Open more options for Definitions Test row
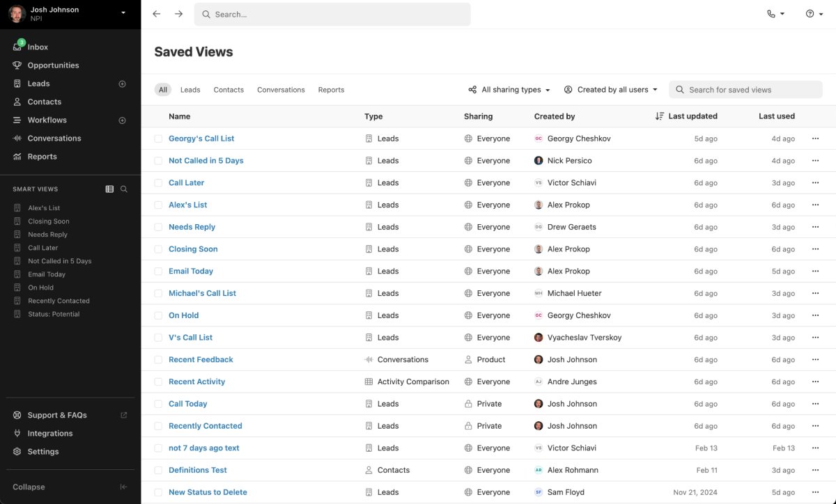Image resolution: width=836 pixels, height=504 pixels. click(x=815, y=471)
